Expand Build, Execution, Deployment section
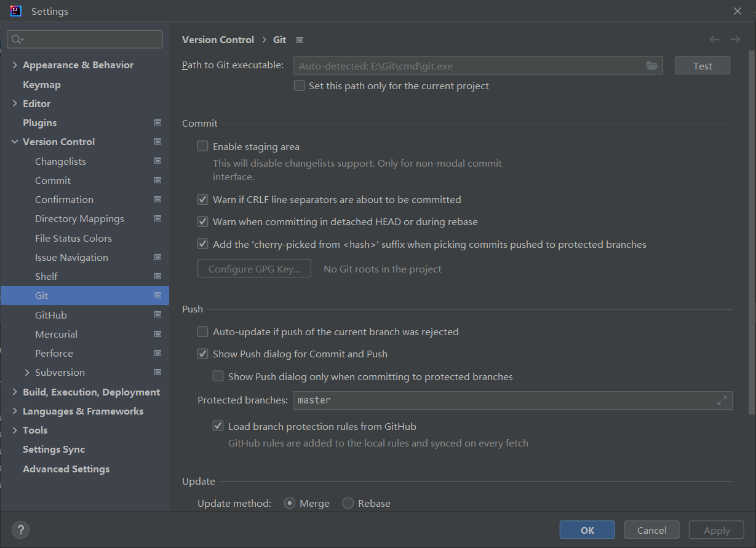 click(15, 392)
